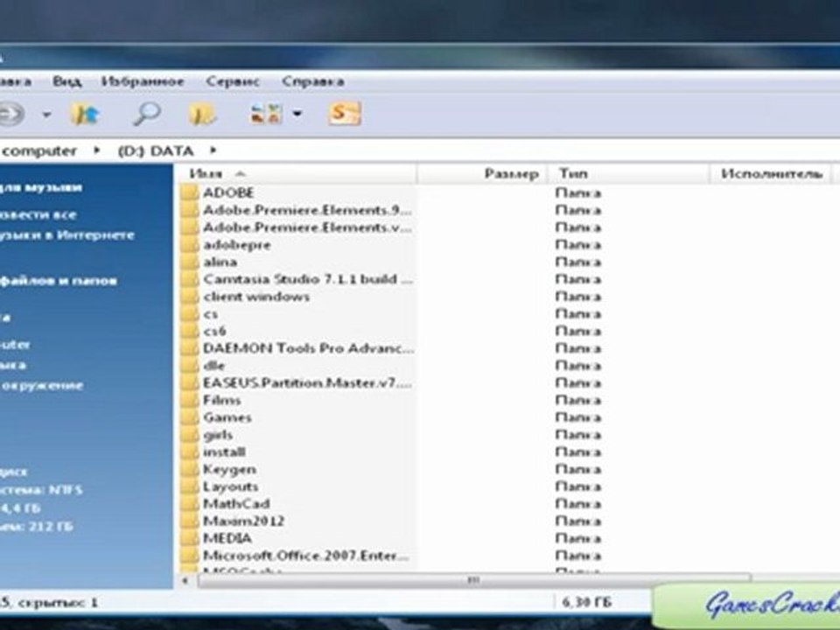Click the MEDIA folder name
Image resolution: width=840 pixels, height=630 pixels.
[x=227, y=538]
